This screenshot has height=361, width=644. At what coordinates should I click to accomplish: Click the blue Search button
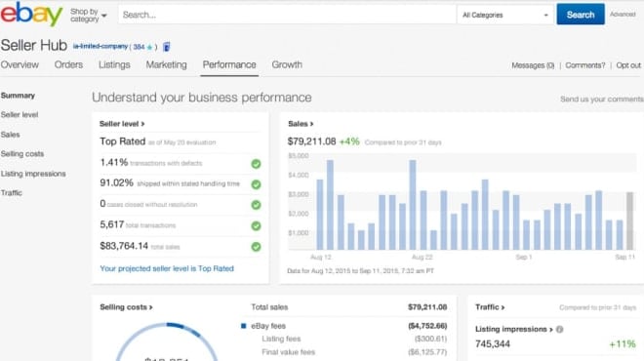coord(581,15)
